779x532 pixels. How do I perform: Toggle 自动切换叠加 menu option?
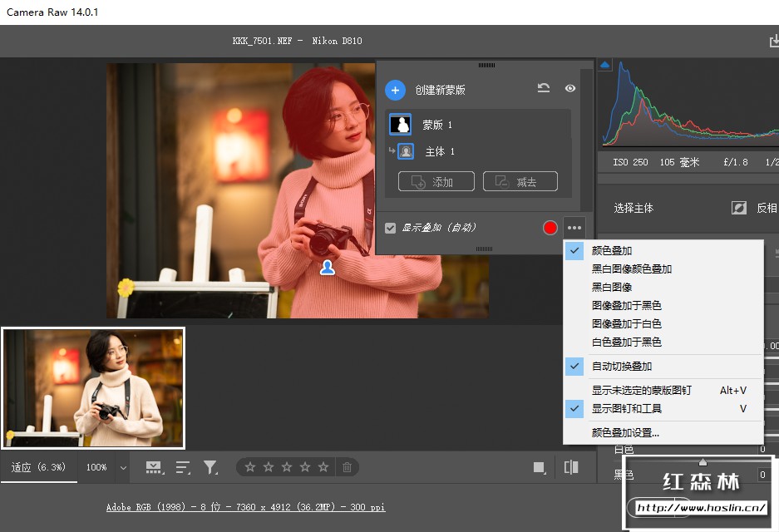click(x=663, y=366)
